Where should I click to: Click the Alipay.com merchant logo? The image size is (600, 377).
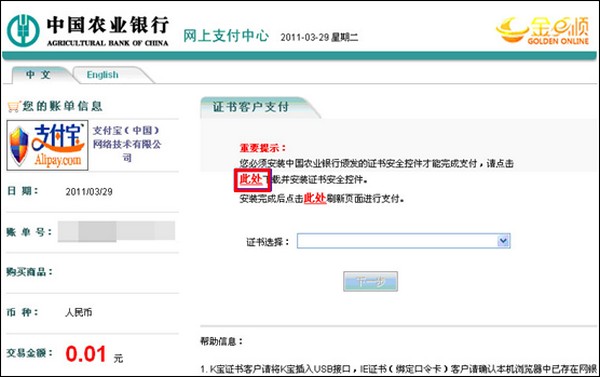coord(47,145)
